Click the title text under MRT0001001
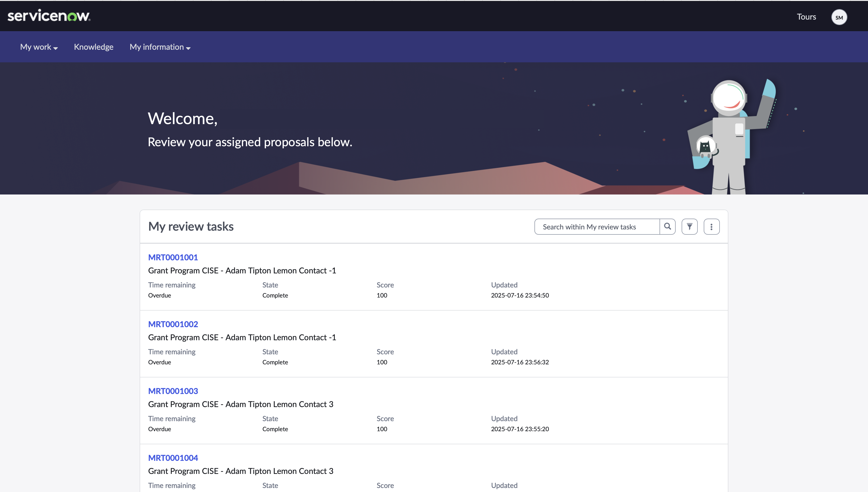868x492 pixels. (x=242, y=270)
